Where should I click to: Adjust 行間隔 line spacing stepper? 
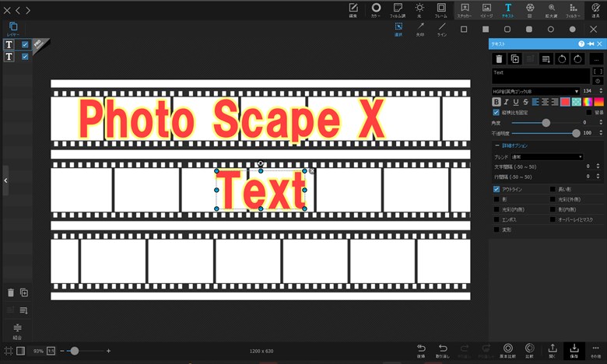tap(598, 177)
